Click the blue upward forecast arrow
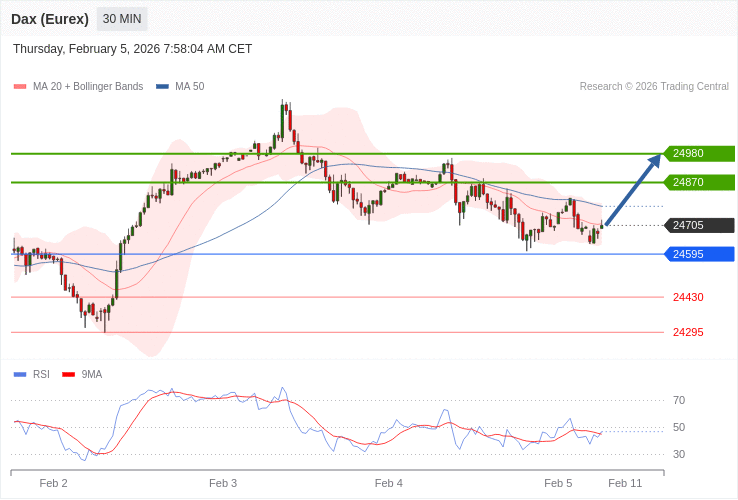 (633, 190)
